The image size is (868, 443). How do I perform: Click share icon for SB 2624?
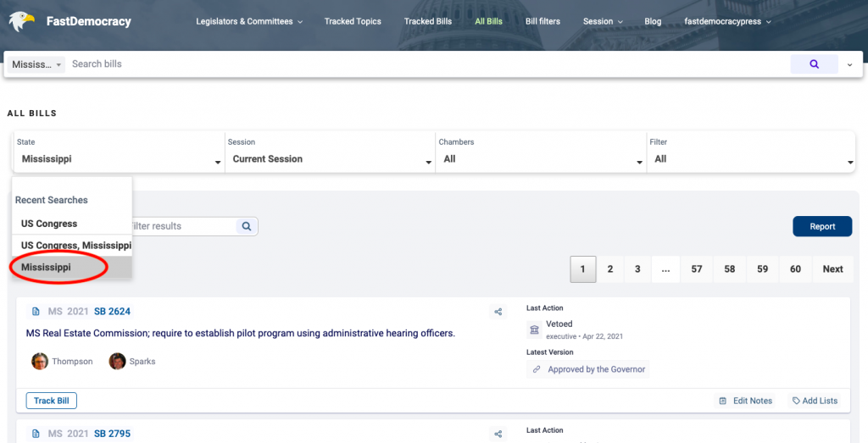click(498, 312)
